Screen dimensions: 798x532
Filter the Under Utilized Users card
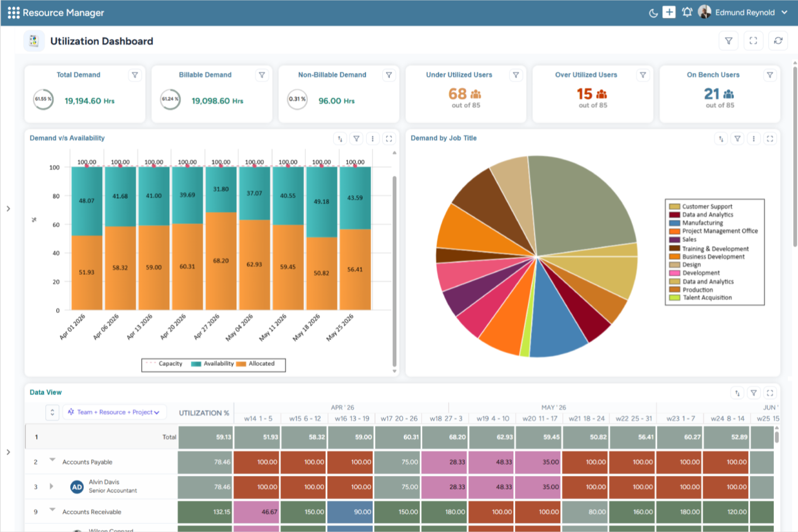coord(516,75)
